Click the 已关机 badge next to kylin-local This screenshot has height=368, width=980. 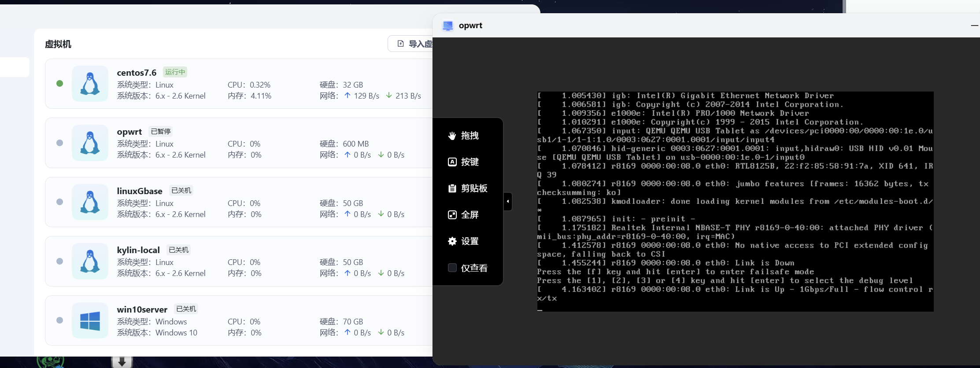179,250
